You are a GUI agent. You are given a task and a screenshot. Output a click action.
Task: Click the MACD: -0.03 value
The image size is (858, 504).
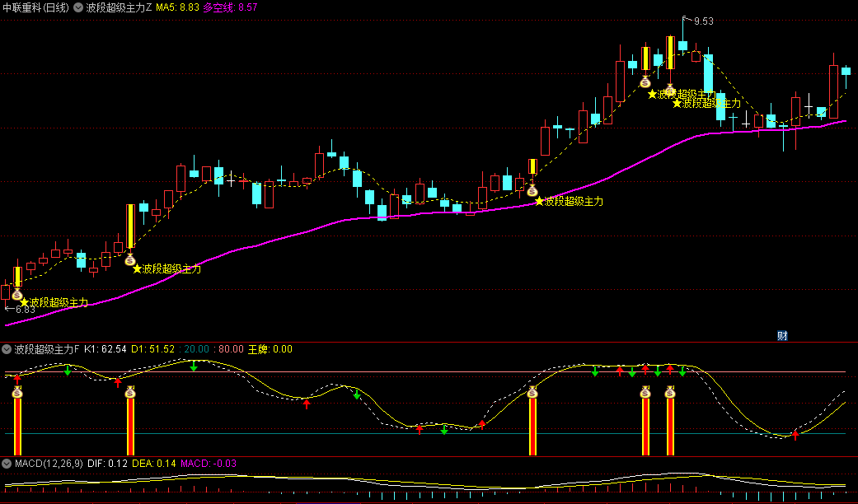pos(209,464)
